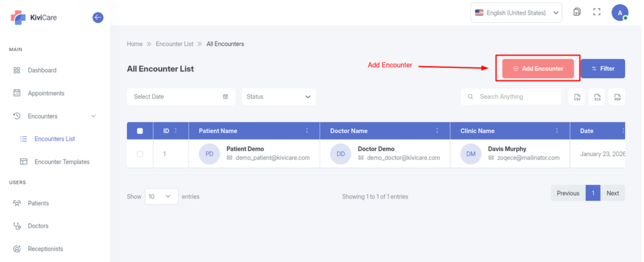Viewport: 644px width, 262px height.
Task: Click the clipboard icon in top header
Action: (x=577, y=12)
